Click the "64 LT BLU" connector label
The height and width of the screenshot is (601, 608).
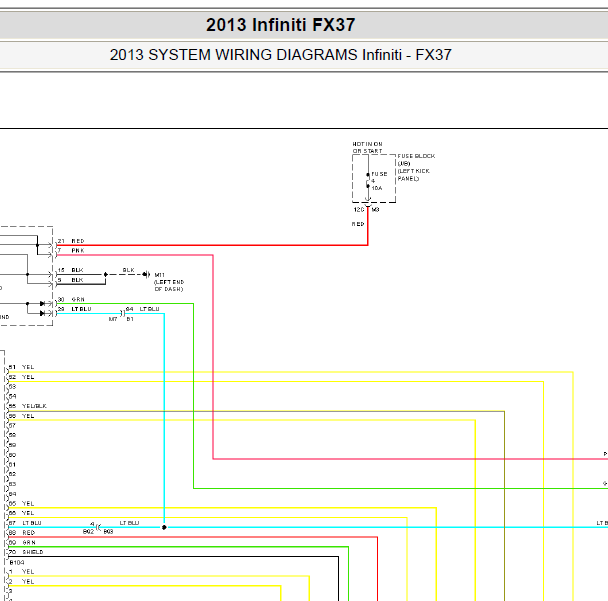tap(143, 309)
